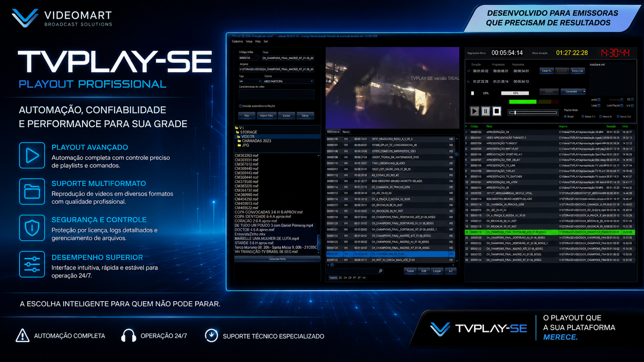The width and height of the screenshot is (644, 362).
Task: Pause playout with the Pause button
Action: pos(486,111)
